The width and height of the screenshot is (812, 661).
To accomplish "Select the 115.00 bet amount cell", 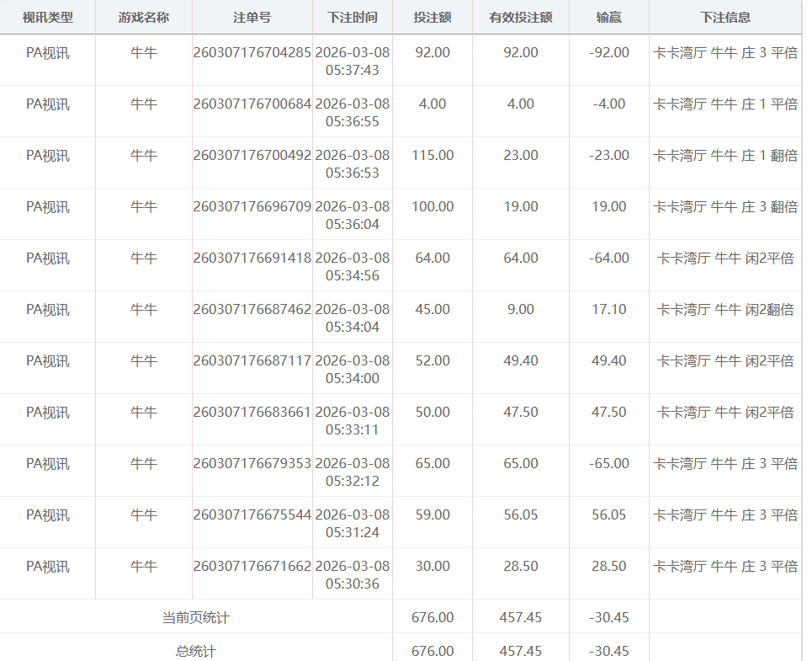I will [x=433, y=155].
